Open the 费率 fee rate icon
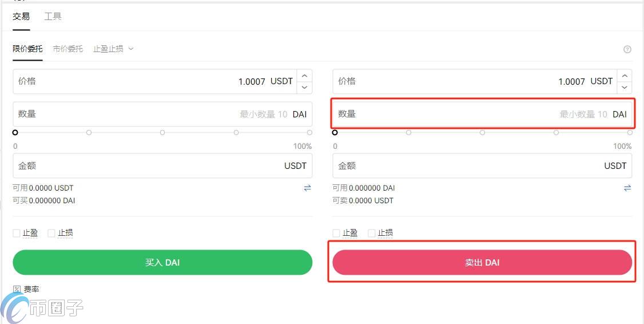Viewport: 644px width, 324px height. pos(17,290)
